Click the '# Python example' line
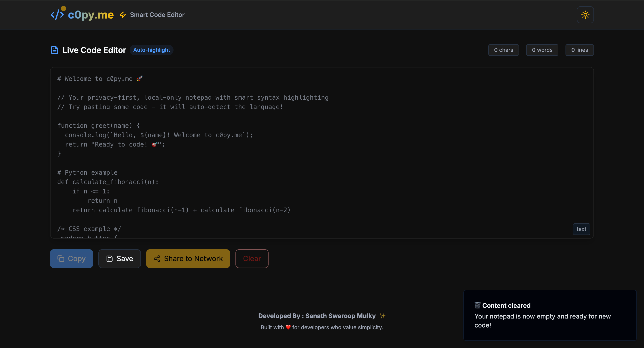Screen dimensions: 644x348 point(87,172)
